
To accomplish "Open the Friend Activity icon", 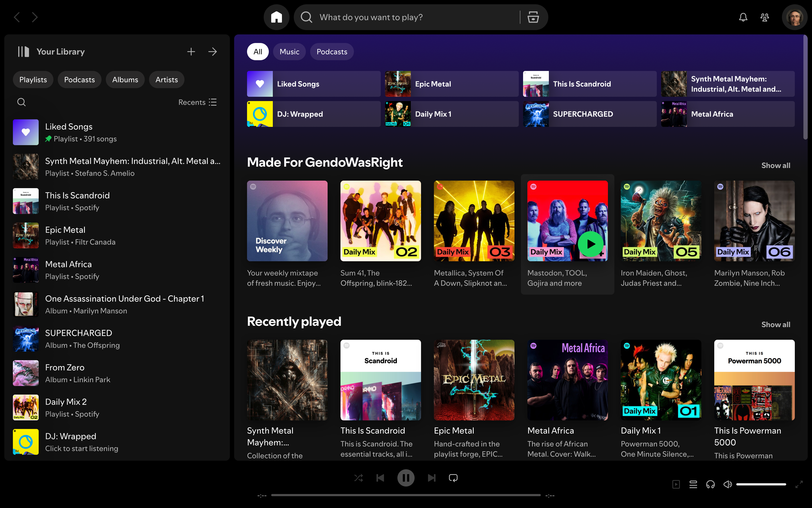I will (x=764, y=17).
